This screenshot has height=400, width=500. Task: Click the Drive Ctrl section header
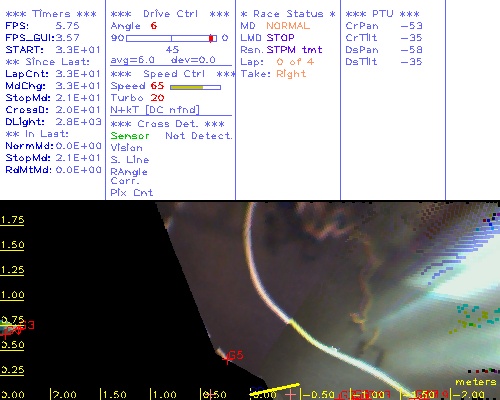pos(170,14)
